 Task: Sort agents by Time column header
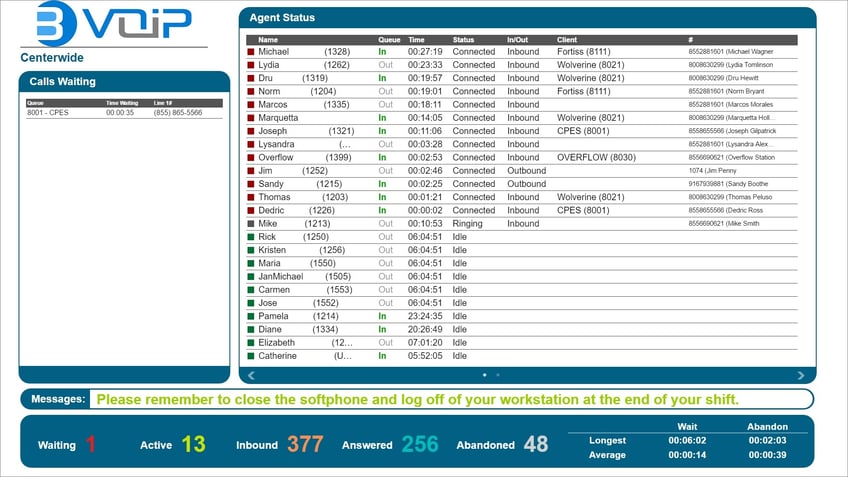[416, 40]
